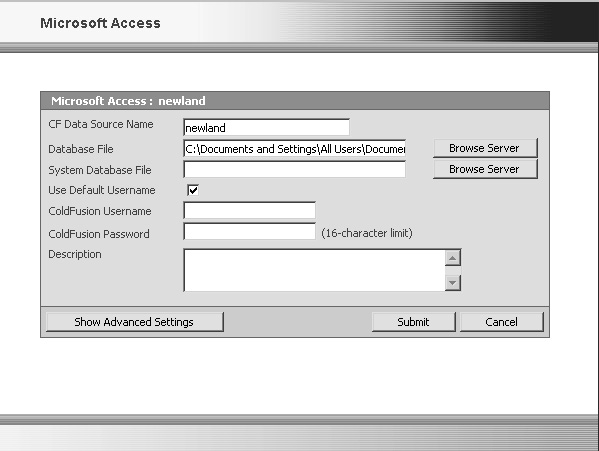The image size is (599, 451).
Task: Click the "(16-character limit)" note
Action: pyautogui.click(x=367, y=233)
